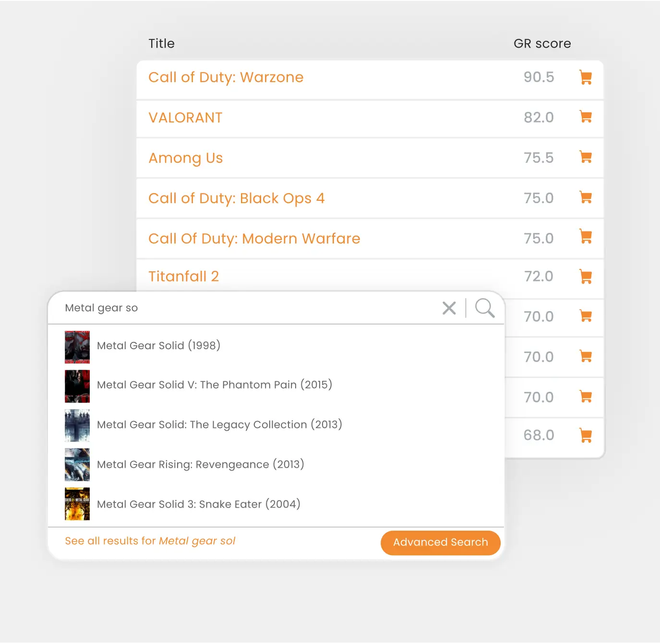Click Metal Gear Solid (1998) cover thumbnail
This screenshot has height=644, width=660.
tap(77, 347)
